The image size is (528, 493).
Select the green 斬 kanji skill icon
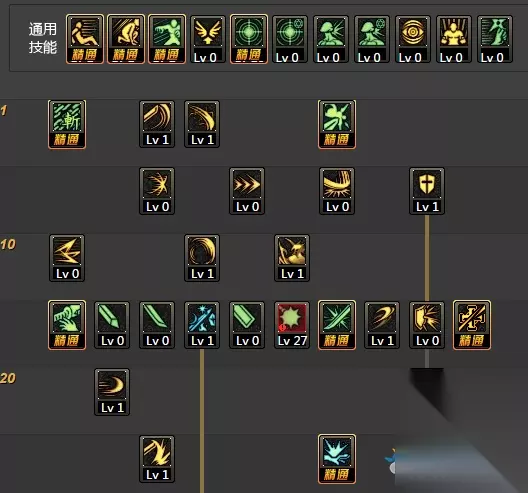pos(67,124)
